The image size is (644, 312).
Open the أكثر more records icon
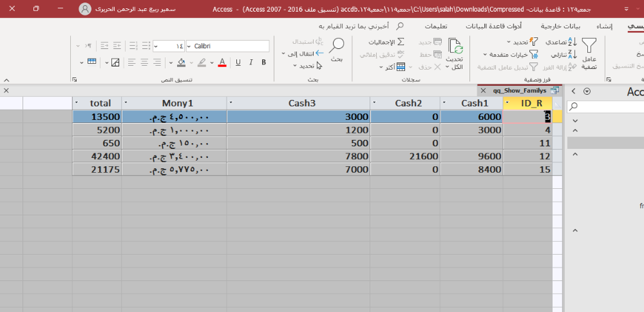[x=401, y=67]
